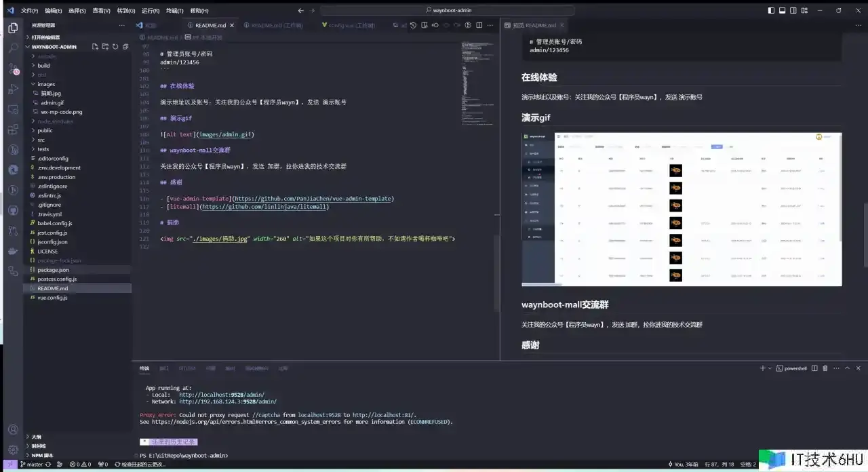
Task: Click the waynboot-admin command center search box
Action: click(x=448, y=10)
